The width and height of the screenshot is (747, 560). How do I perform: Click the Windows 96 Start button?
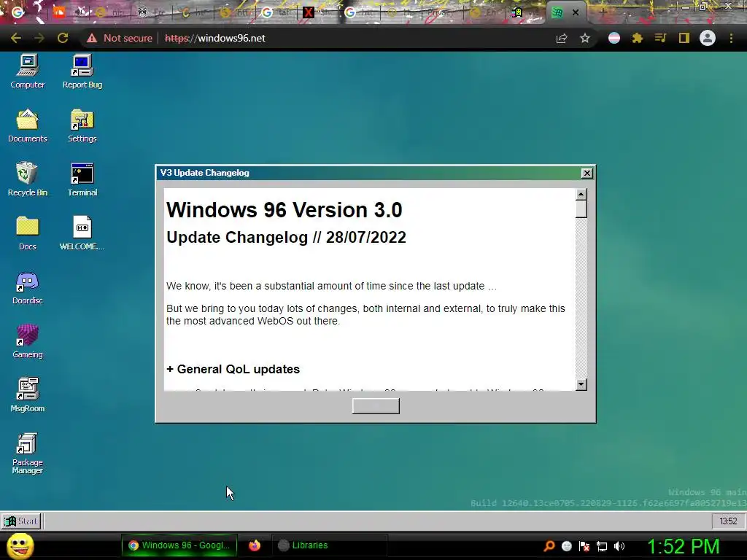point(21,521)
